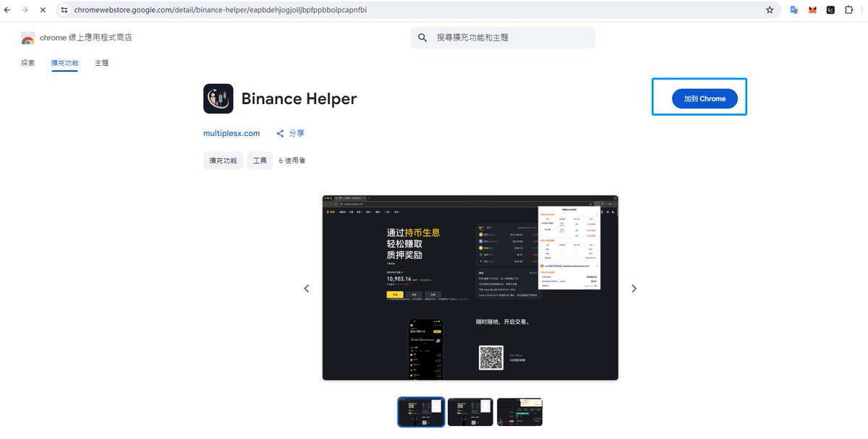Click the Binance Helper heading text
The image size is (868, 439).
coord(299,99)
